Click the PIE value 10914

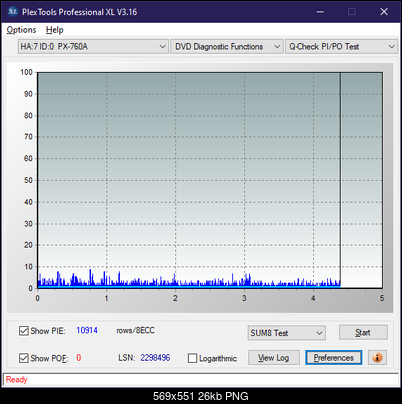[87, 330]
